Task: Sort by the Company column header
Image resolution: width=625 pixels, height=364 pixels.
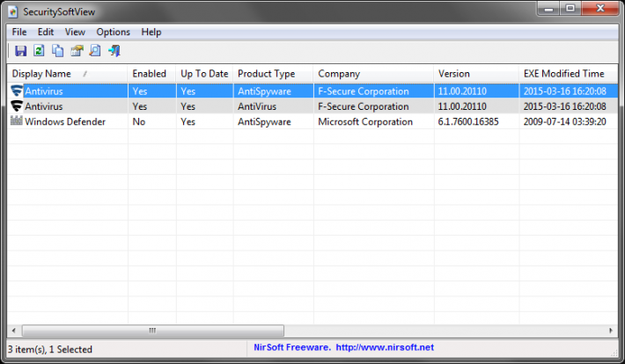Action: tap(373, 74)
